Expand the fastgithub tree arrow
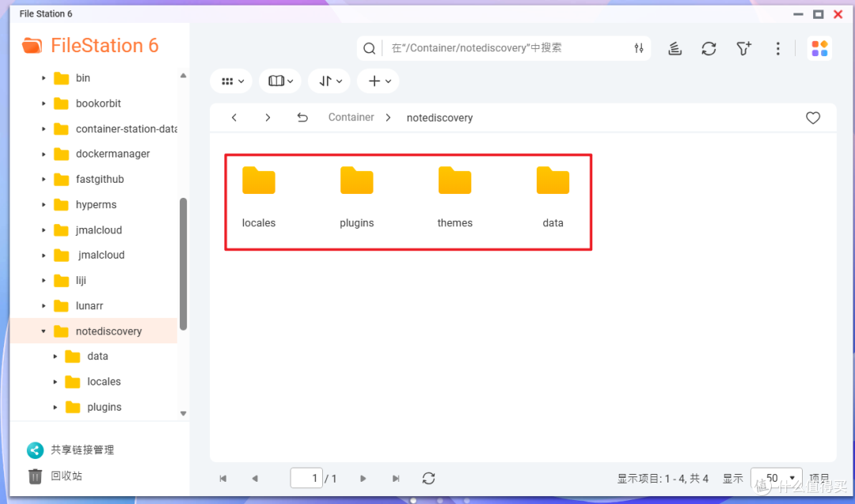This screenshot has height=504, width=855. coord(44,180)
